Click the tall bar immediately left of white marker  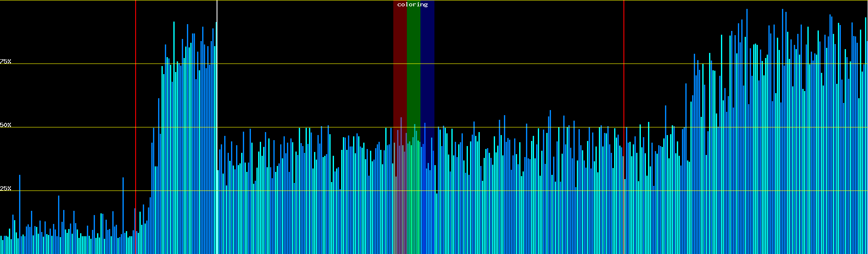pyautogui.click(x=216, y=127)
